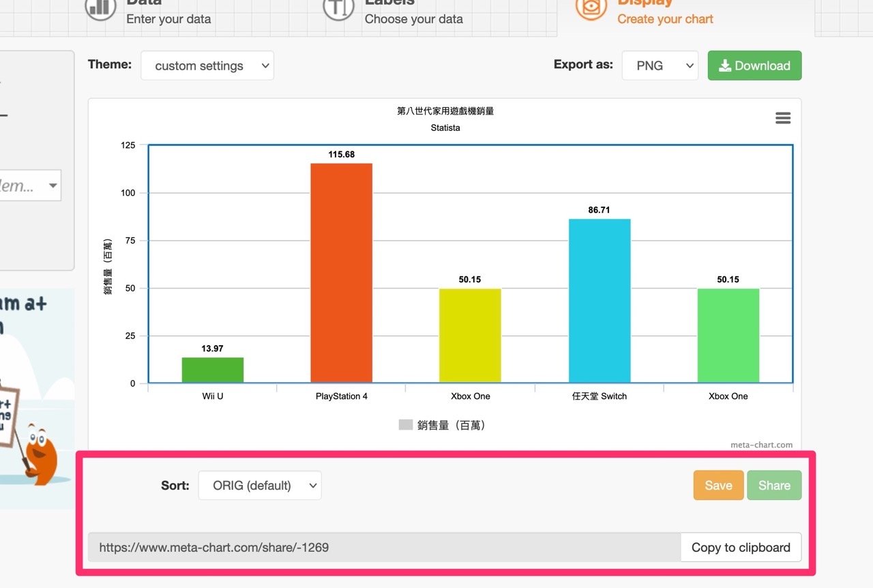Open the Theme custom settings dropdown

[207, 65]
